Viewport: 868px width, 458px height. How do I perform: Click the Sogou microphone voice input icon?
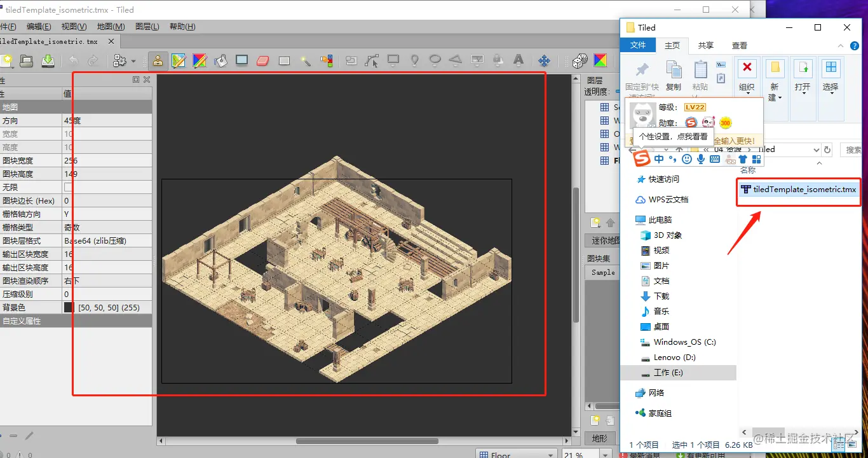pos(701,159)
